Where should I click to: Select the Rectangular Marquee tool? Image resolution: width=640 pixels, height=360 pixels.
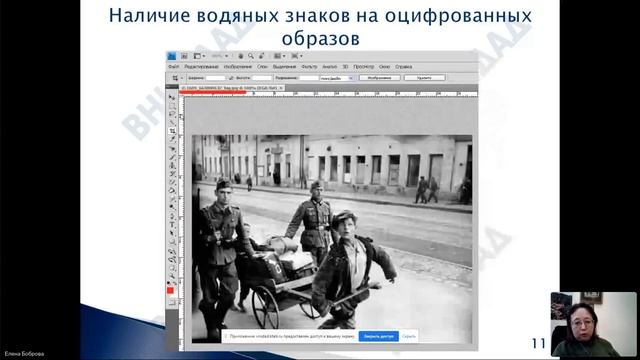click(x=172, y=106)
